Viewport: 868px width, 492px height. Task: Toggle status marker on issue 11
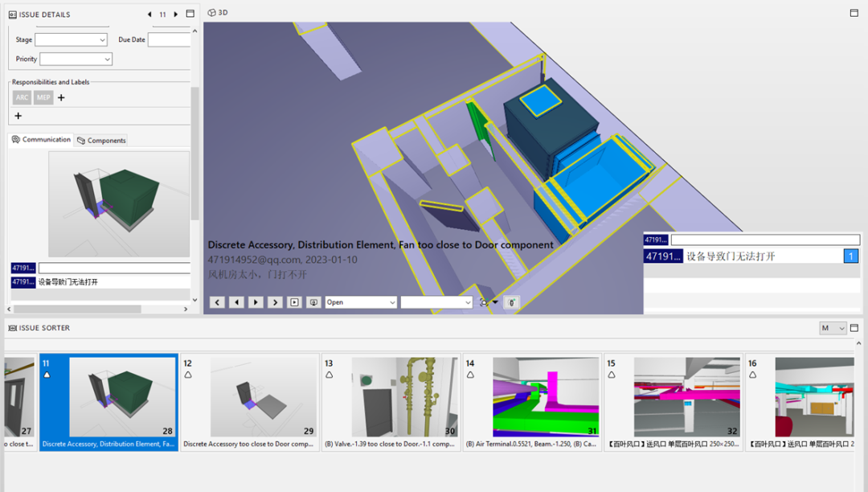click(47, 375)
